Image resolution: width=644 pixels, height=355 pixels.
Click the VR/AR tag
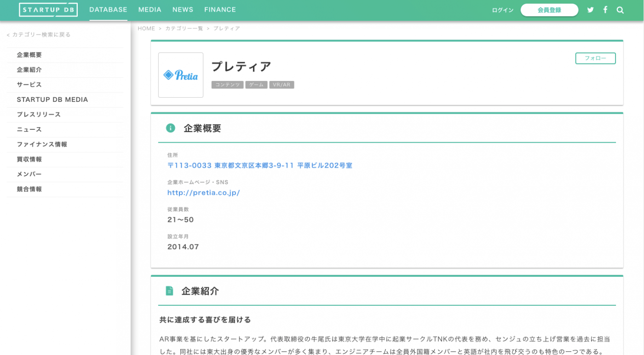pyautogui.click(x=282, y=85)
